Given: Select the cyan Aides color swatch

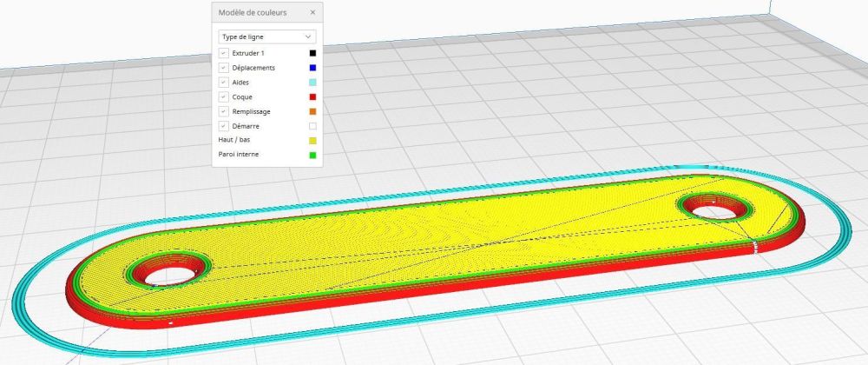Looking at the screenshot, I should click(x=312, y=82).
